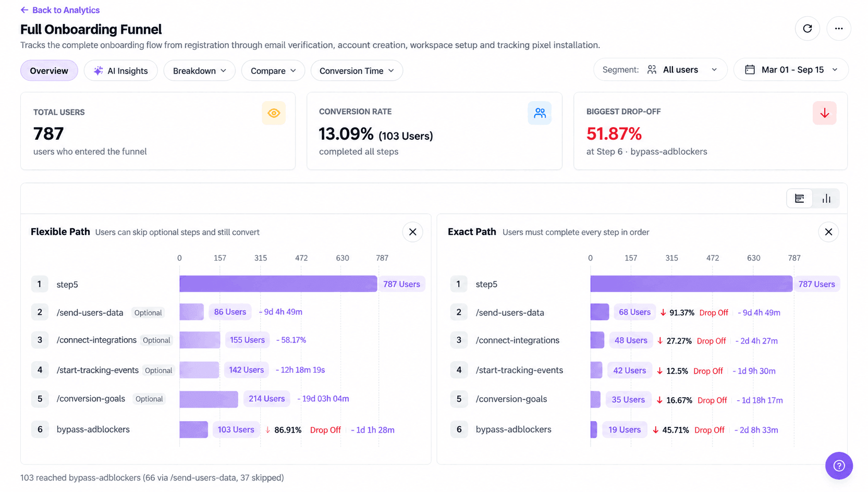Click the red down-arrow icon in Biggest Drop-off card
This screenshot has width=868, height=492.
coord(824,113)
